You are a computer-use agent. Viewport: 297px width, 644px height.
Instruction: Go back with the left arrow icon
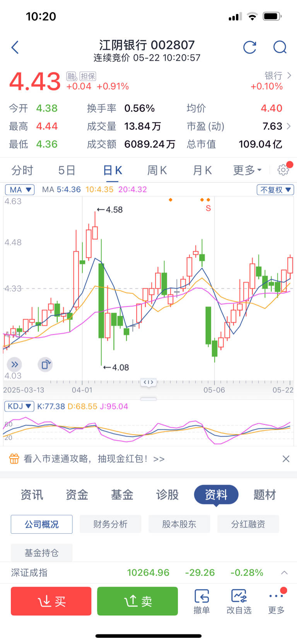pos(15,48)
